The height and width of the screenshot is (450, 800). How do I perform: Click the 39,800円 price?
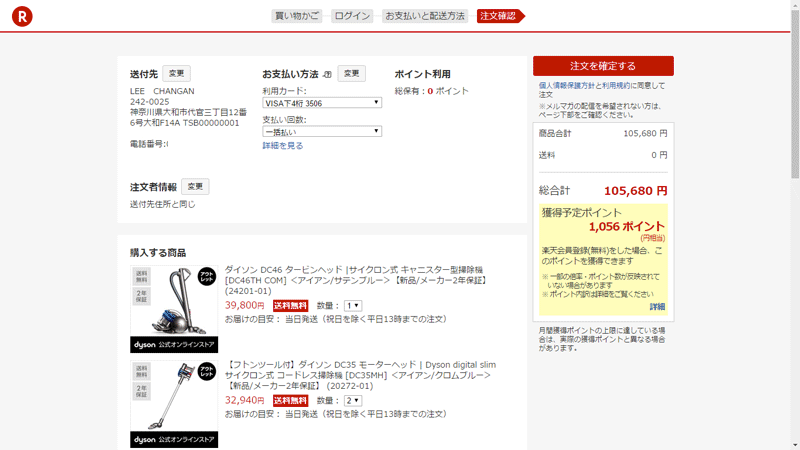(x=244, y=306)
